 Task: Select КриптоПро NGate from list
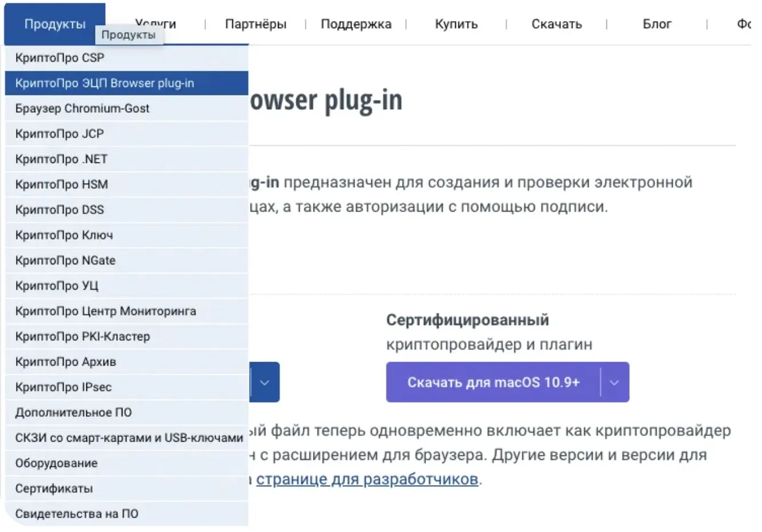click(x=65, y=260)
